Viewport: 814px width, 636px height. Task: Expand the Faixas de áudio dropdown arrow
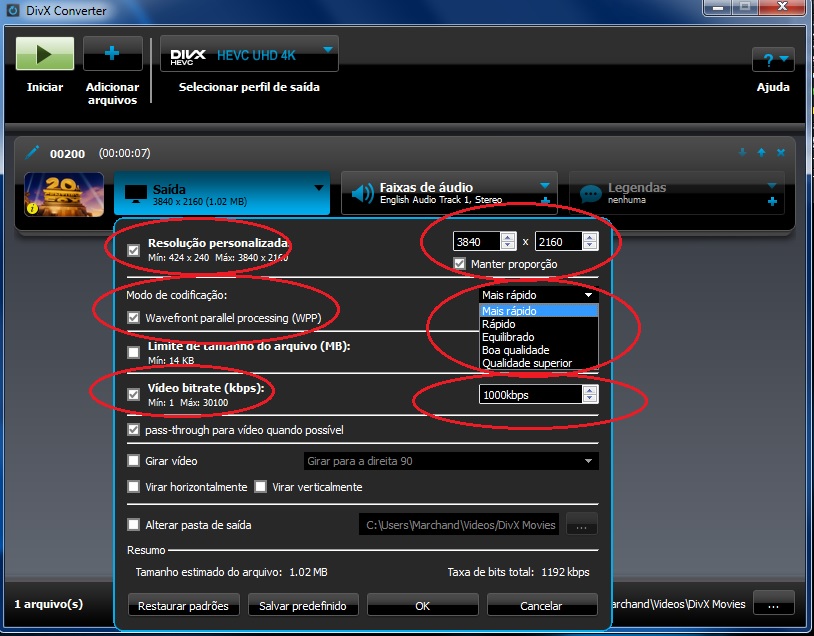[x=545, y=185]
